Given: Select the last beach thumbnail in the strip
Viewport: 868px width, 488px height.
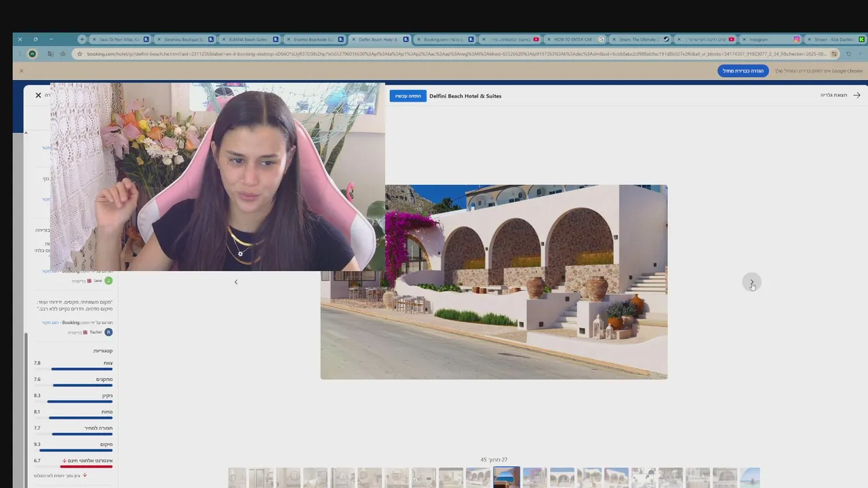Looking at the screenshot, I should pyautogui.click(x=750, y=477).
